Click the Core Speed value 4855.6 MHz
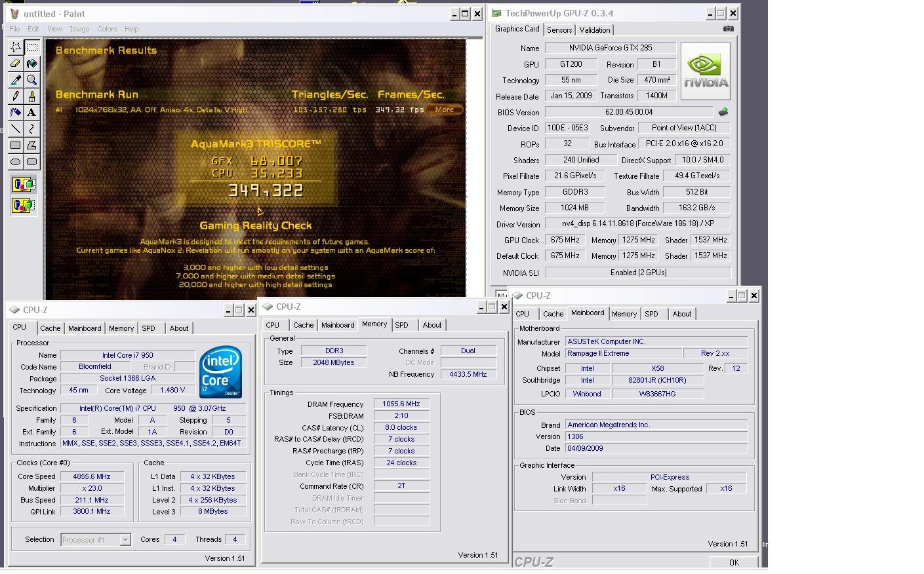The height and width of the screenshot is (574, 924). (92, 476)
